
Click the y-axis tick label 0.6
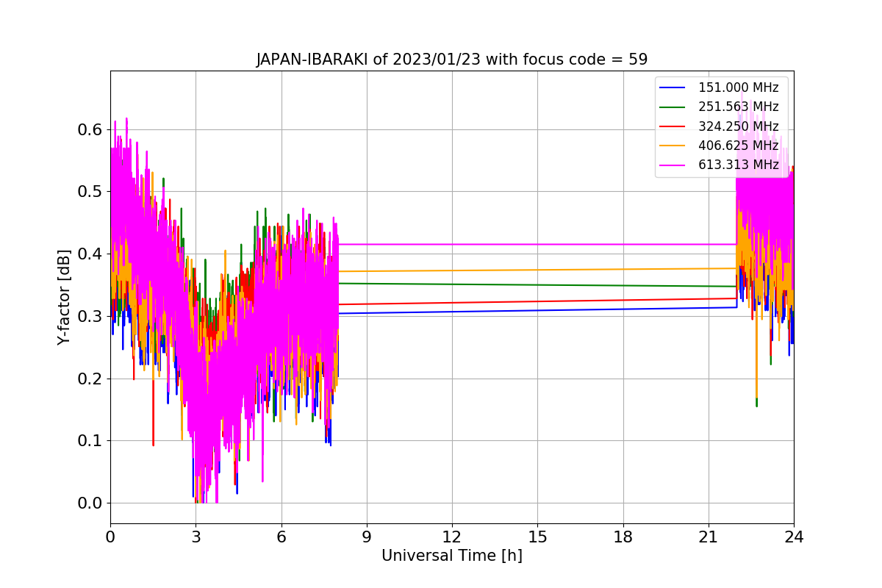click(91, 130)
